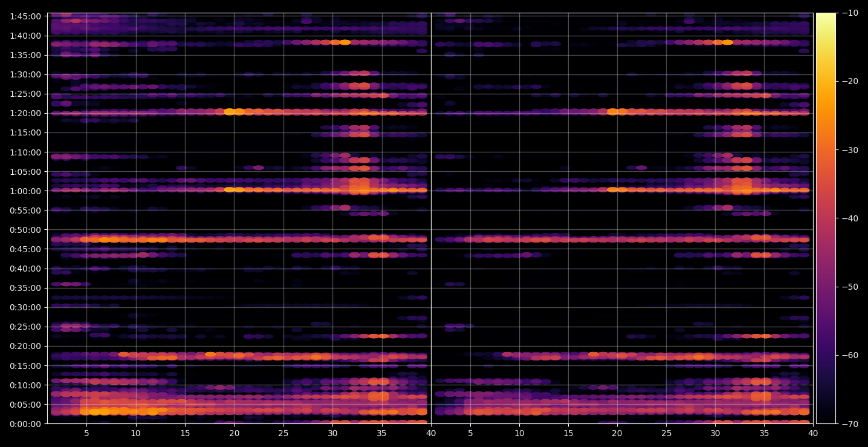Click x-axis label 15 under right heatmap

click(x=568, y=433)
